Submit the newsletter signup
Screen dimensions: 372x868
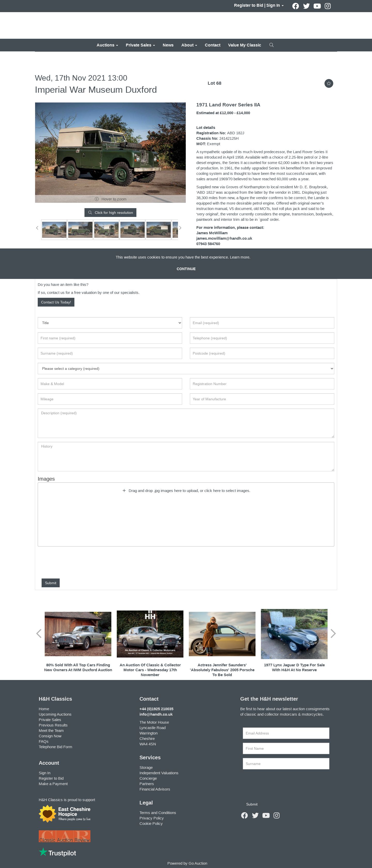tap(252, 804)
